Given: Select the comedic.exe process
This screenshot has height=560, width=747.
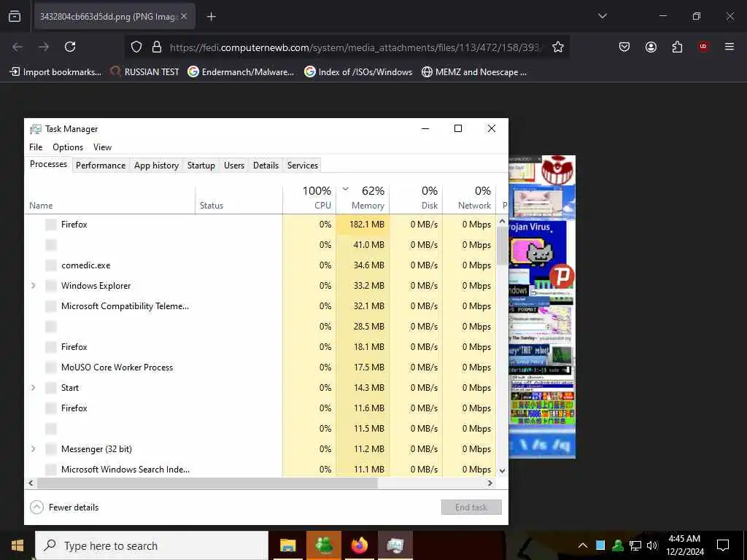Looking at the screenshot, I should (x=260, y=265).
